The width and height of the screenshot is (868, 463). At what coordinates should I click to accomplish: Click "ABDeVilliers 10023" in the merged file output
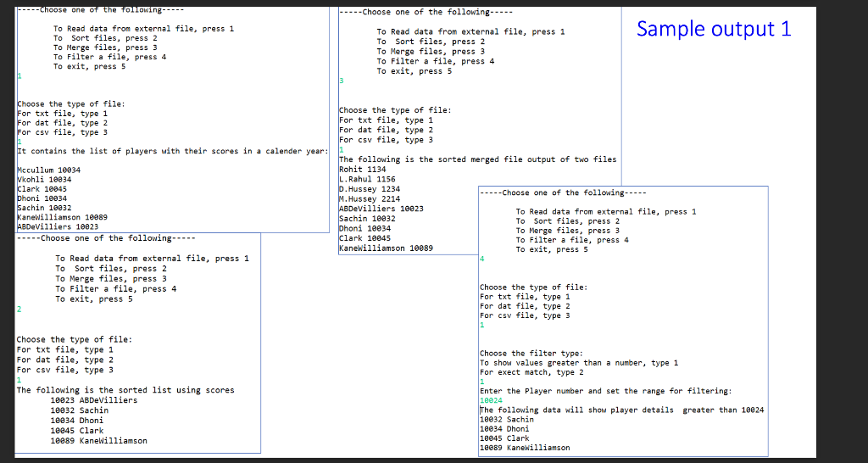click(x=381, y=209)
